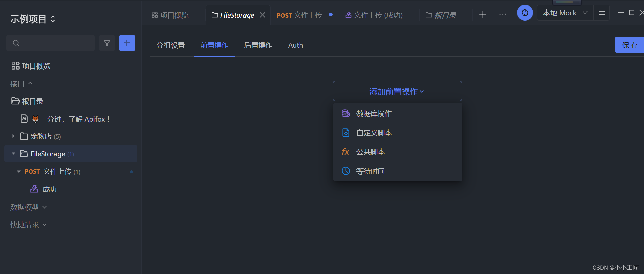The width and height of the screenshot is (644, 274).
Task: Open the hamburger menu icon
Action: point(602,13)
